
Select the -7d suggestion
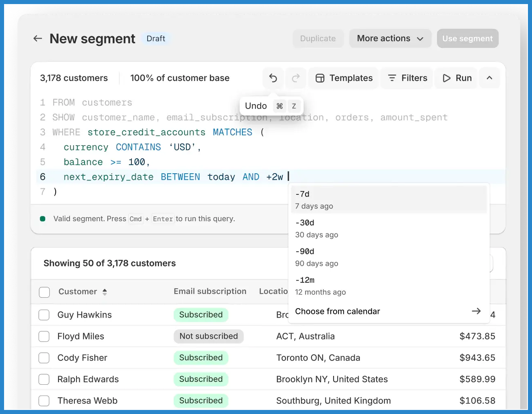tap(389, 200)
